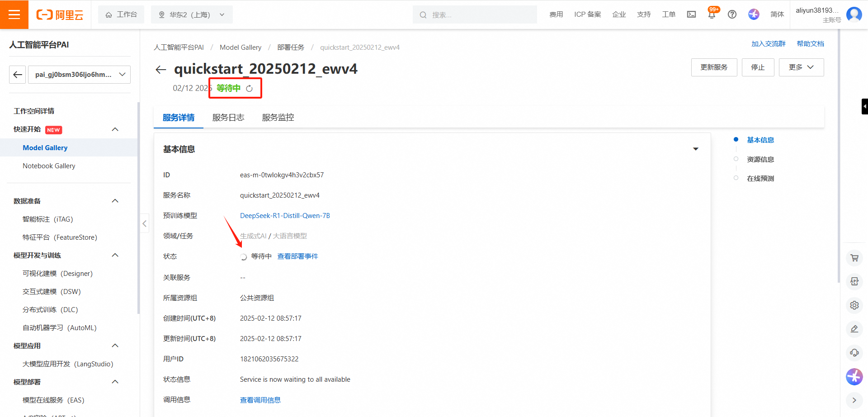Open the help question mark icon

pos(732,14)
